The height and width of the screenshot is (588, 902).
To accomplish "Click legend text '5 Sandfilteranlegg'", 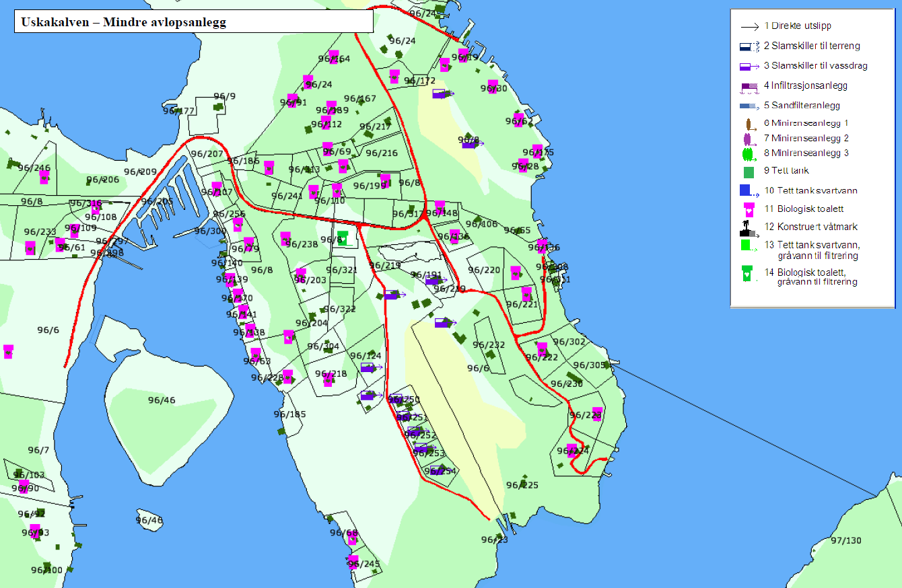I will point(802,106).
